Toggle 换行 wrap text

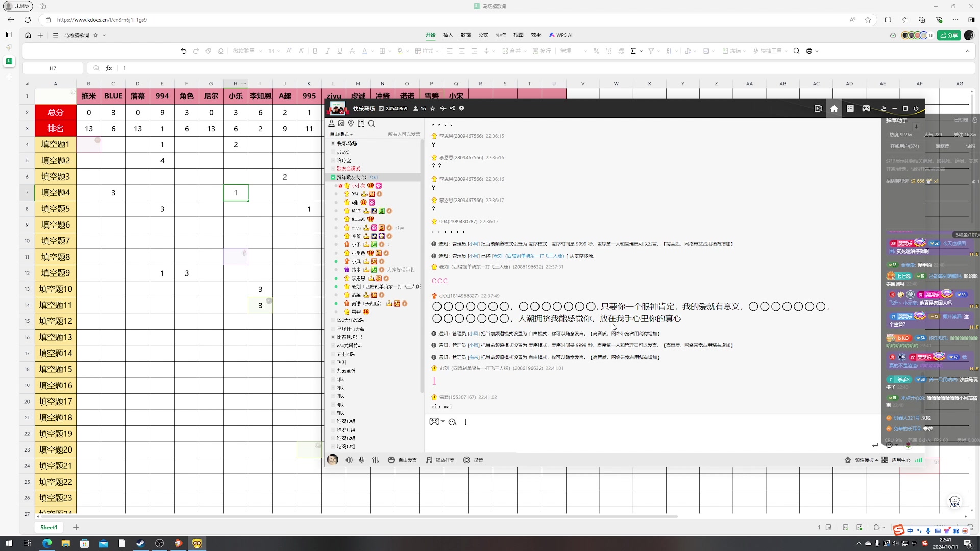coord(542,51)
